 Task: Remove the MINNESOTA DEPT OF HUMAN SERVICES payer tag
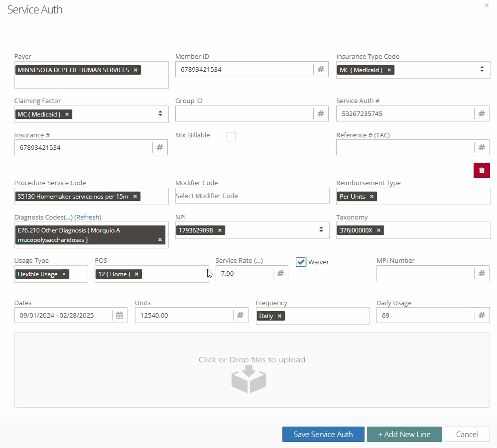(135, 70)
